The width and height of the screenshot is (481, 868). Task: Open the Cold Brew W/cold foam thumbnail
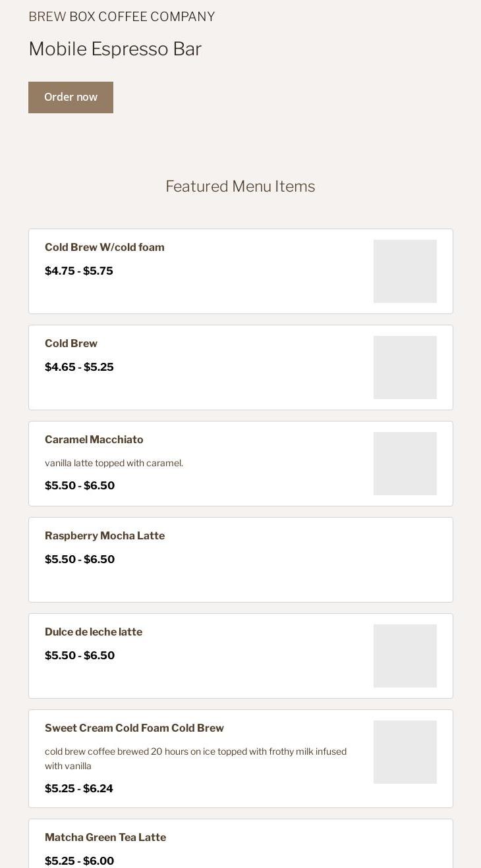tap(405, 271)
